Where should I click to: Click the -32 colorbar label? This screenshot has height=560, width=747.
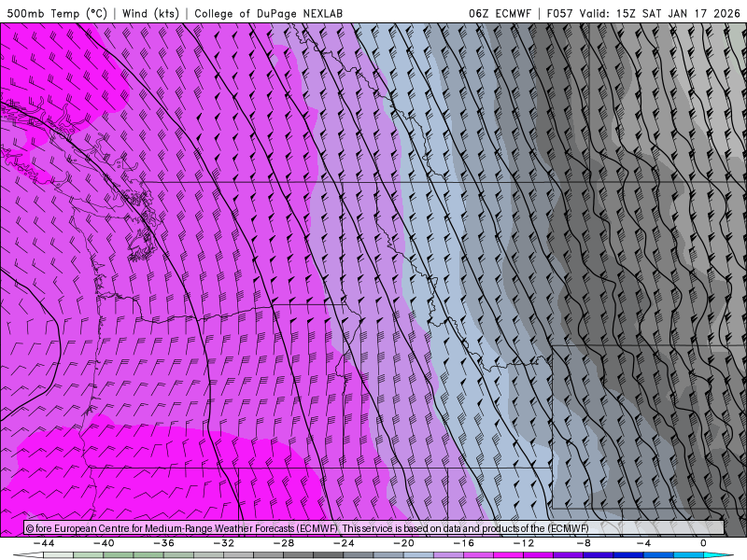[x=224, y=543]
